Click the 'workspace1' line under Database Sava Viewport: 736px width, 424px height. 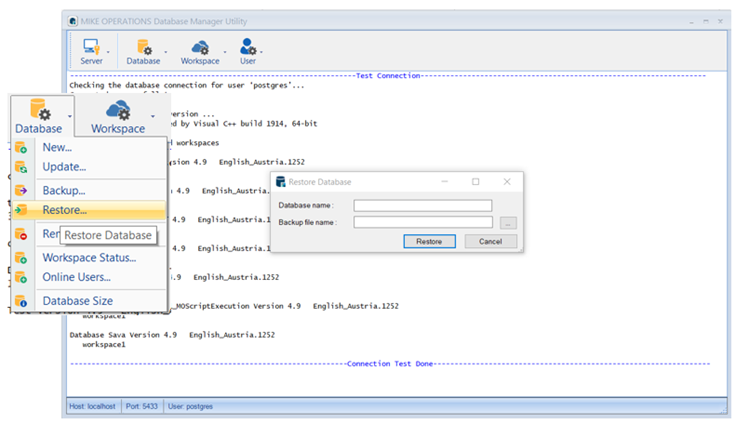point(104,345)
